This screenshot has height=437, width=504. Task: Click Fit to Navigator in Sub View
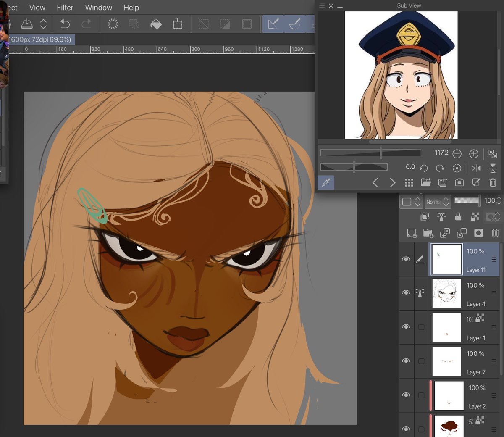pos(493,154)
